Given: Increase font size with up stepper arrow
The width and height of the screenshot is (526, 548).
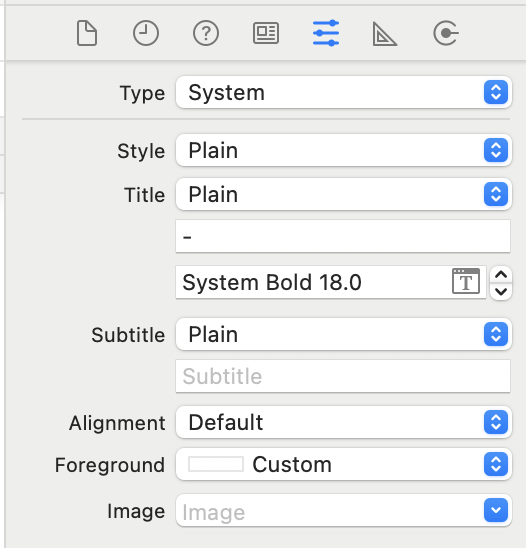Looking at the screenshot, I should 501,274.
